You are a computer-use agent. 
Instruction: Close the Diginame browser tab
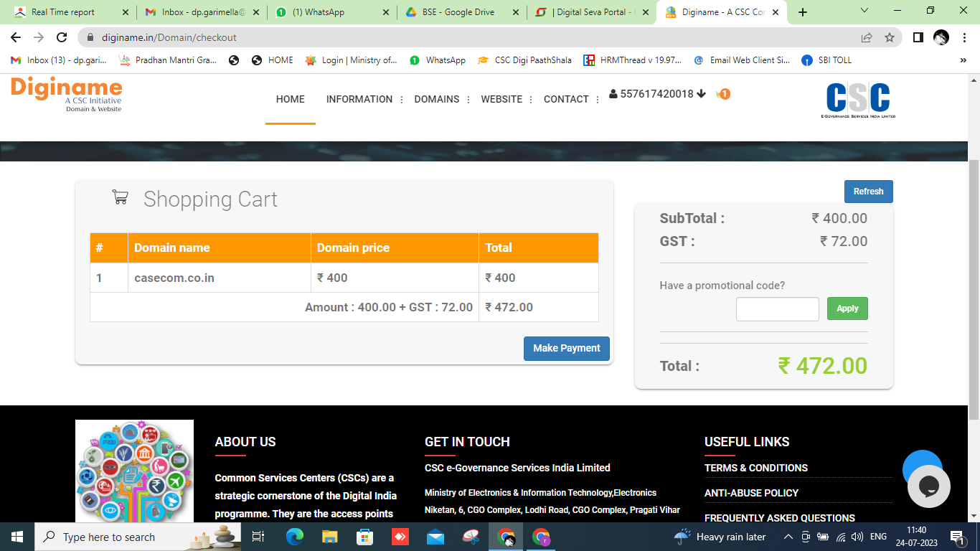coord(775,12)
